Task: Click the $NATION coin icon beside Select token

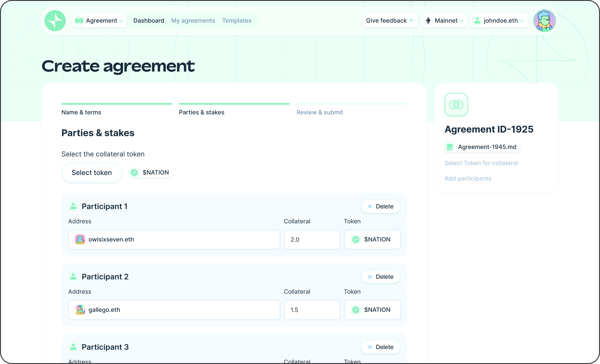Action: [134, 173]
